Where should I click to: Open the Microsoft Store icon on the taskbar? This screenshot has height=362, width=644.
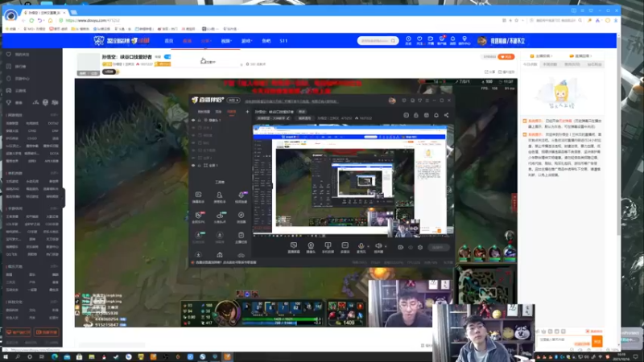pyautogui.click(x=79, y=357)
